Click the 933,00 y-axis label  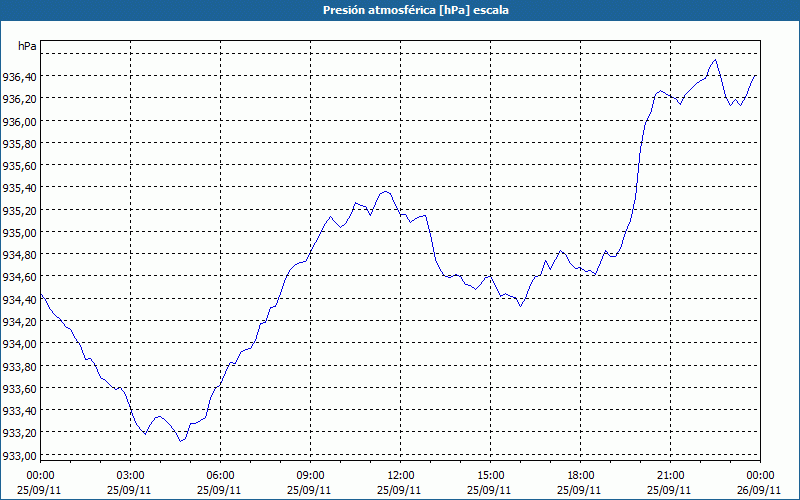click(x=19, y=455)
